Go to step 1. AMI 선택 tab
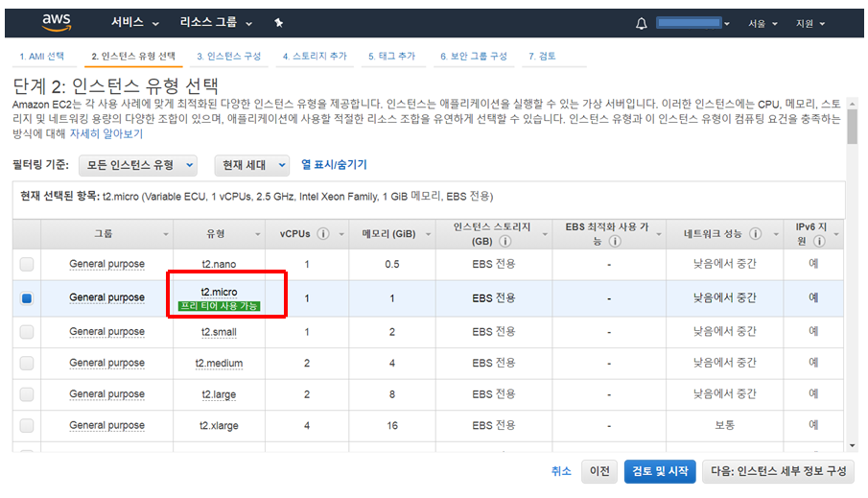This screenshot has width=868, height=498. pyautogui.click(x=42, y=56)
